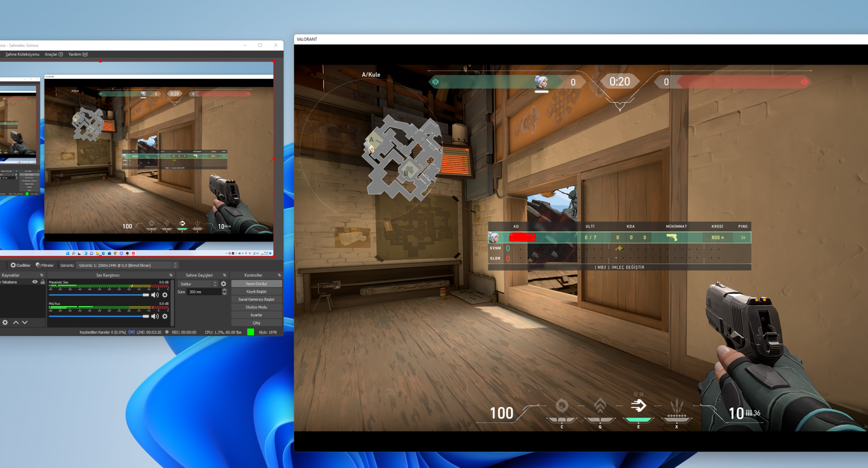Click the 100 health value in Valorant
Screen dimensions: 868x468
(502, 413)
